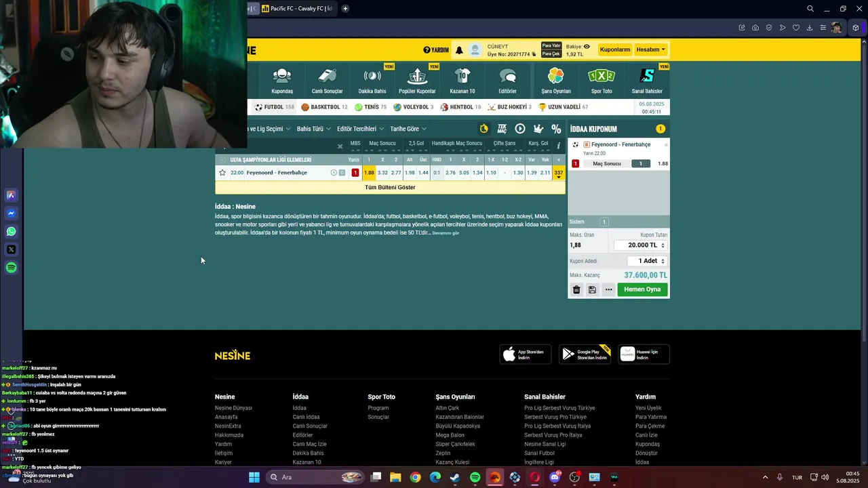
Task: Select UZUN VADELİ tab
Action: [x=563, y=107]
